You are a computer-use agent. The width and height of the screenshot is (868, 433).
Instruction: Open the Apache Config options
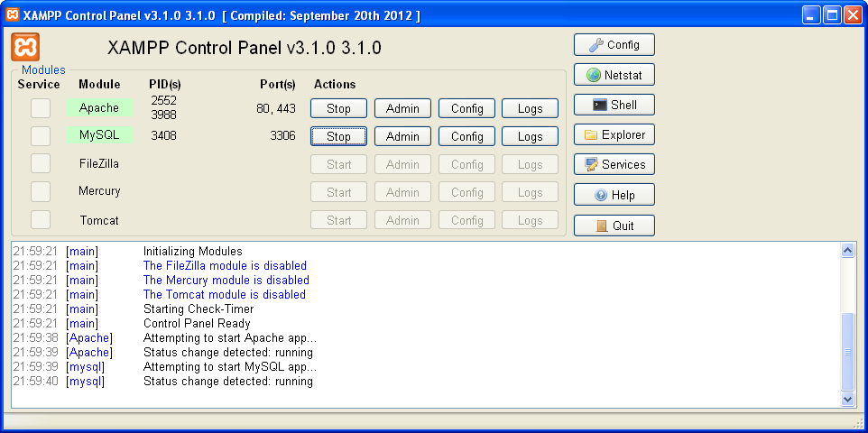(x=466, y=108)
